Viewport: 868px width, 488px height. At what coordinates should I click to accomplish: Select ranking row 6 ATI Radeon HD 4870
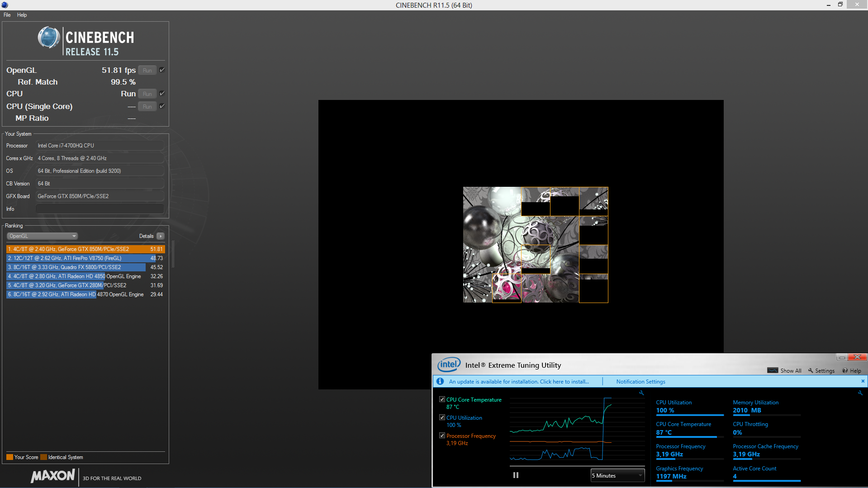(85, 294)
